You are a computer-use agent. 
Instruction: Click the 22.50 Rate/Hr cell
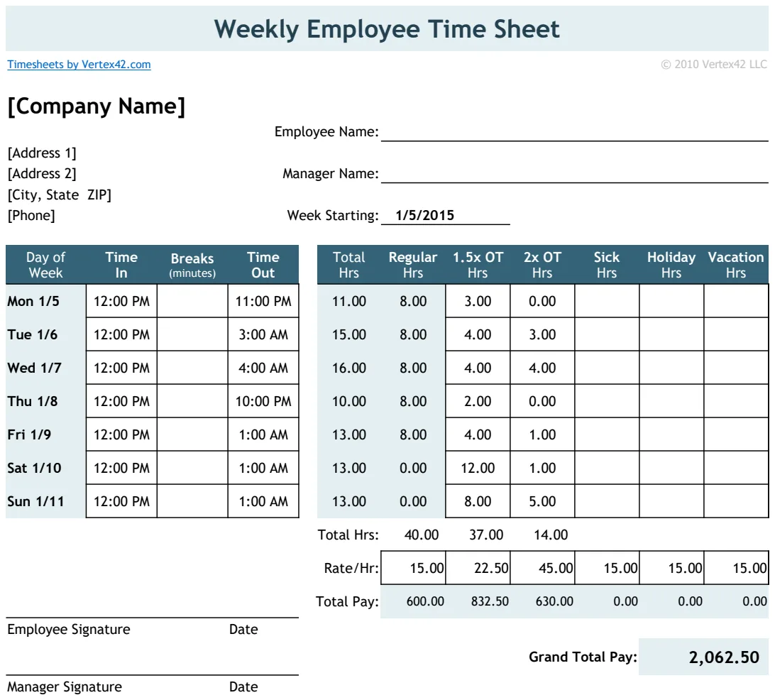coord(478,568)
